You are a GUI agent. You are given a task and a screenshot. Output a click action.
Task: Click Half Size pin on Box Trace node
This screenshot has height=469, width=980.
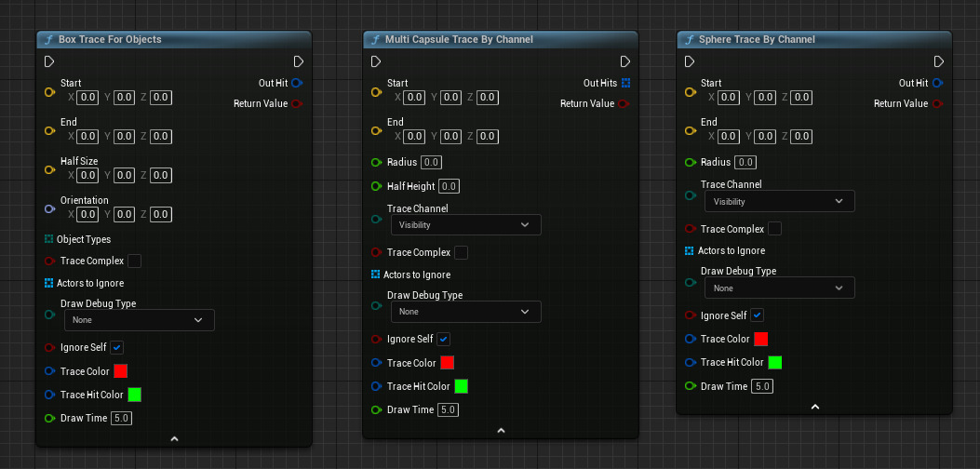pyautogui.click(x=50, y=170)
